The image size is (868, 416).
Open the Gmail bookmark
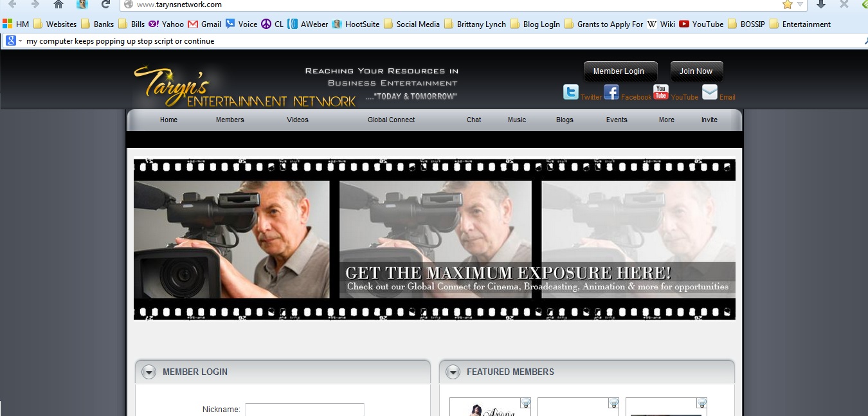point(204,24)
